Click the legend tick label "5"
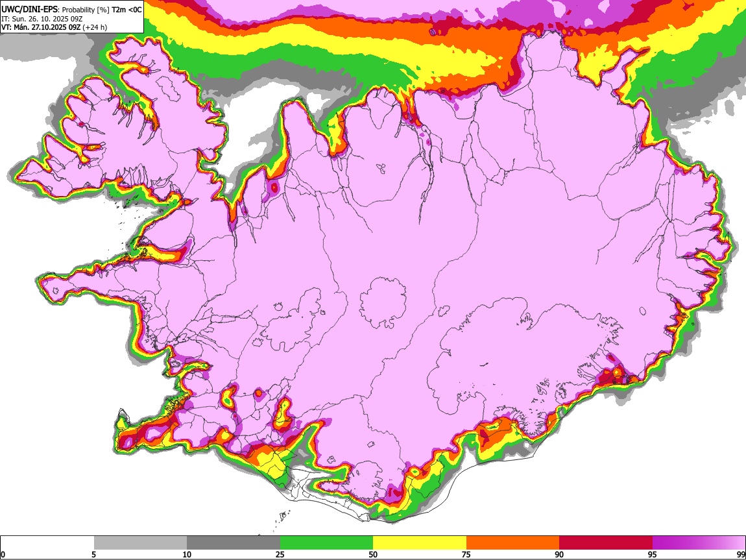 point(93,555)
